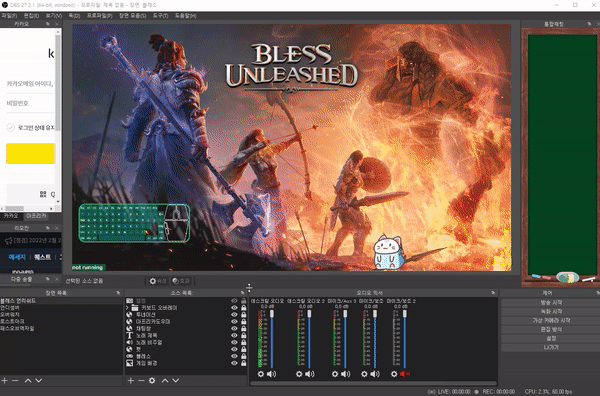Open the 독(D) menu
600x396 pixels.
[x=74, y=16]
